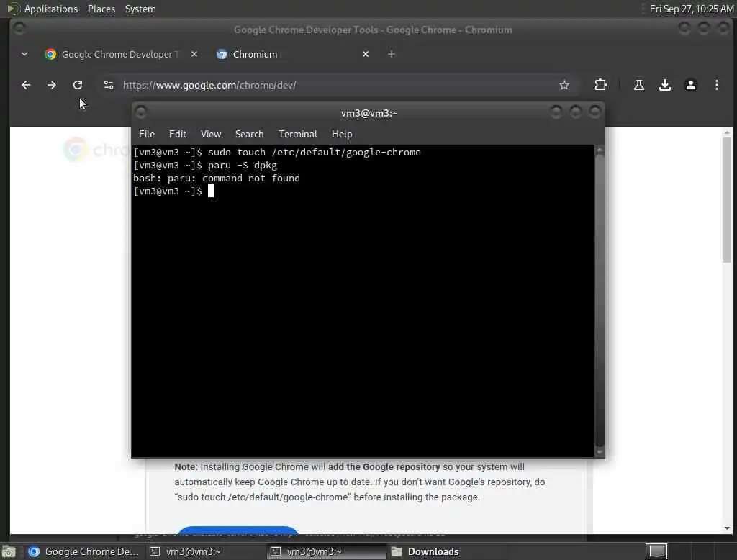Open the profile avatar menu
The width and height of the screenshot is (737, 560).
point(690,85)
